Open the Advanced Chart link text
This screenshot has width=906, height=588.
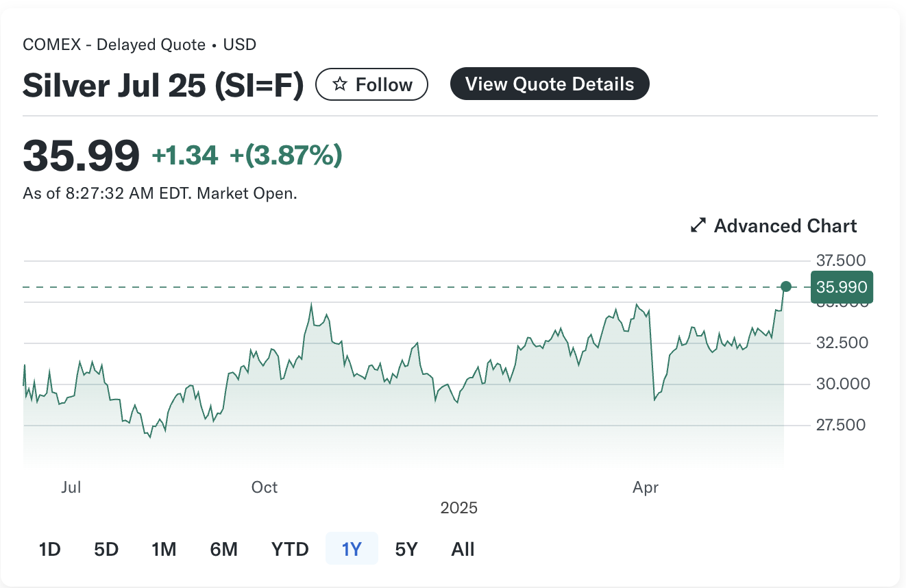[785, 225]
